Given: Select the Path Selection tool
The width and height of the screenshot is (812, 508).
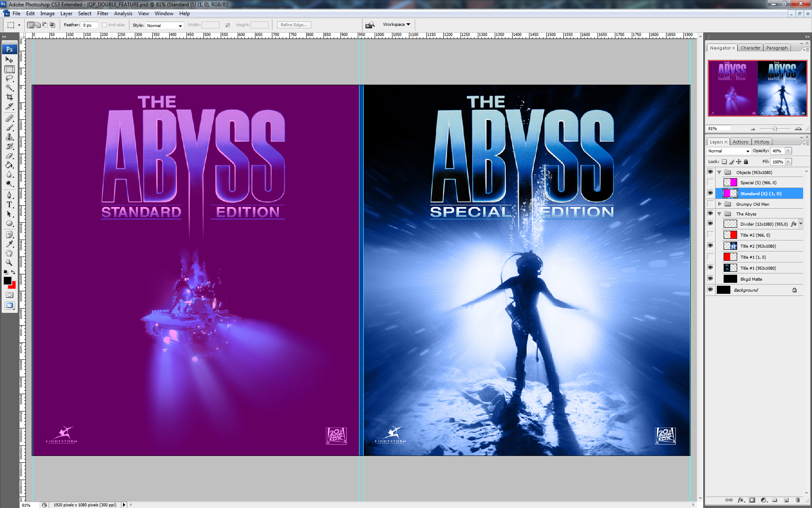Looking at the screenshot, I should click(x=9, y=214).
